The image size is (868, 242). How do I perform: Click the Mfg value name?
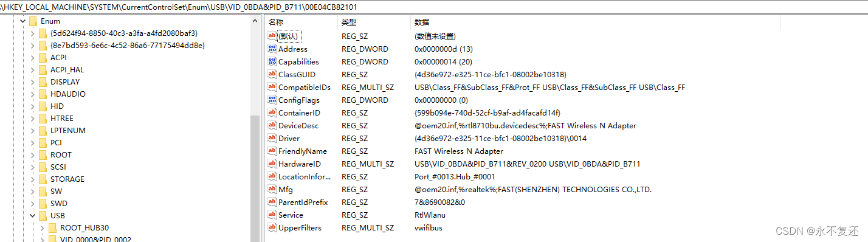point(286,189)
